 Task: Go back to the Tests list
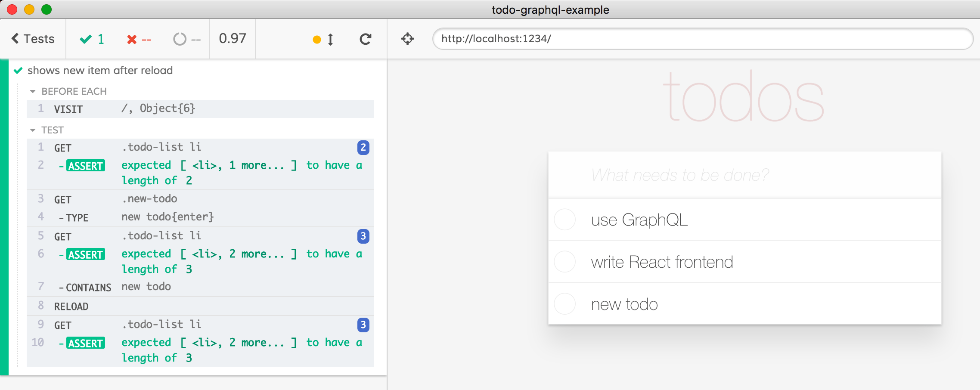pyautogui.click(x=33, y=39)
